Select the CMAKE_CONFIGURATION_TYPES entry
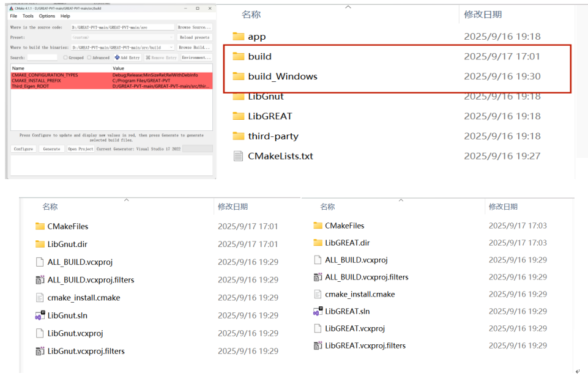The width and height of the screenshot is (588, 376). 112,75
